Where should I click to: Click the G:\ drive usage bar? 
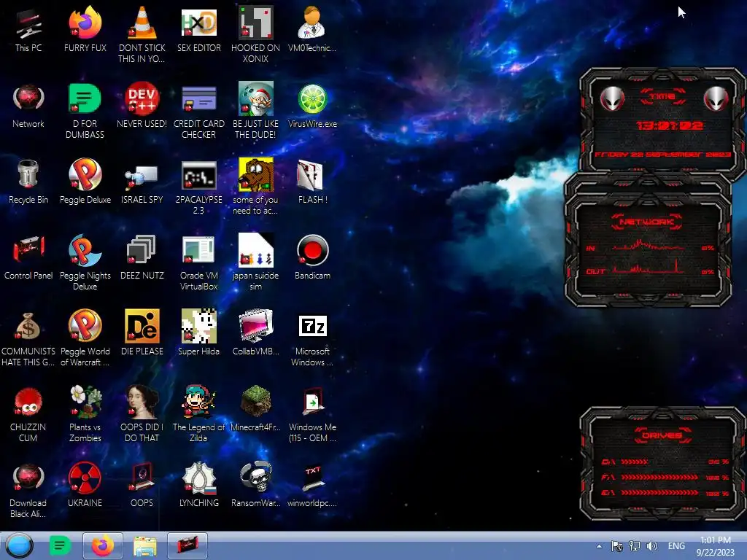pyautogui.click(x=659, y=492)
